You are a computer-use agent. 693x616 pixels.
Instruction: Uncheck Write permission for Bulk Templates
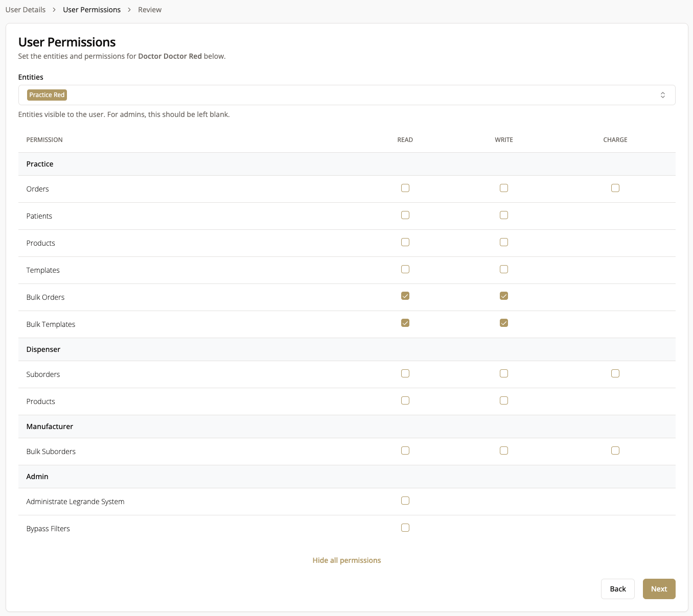[x=504, y=323]
